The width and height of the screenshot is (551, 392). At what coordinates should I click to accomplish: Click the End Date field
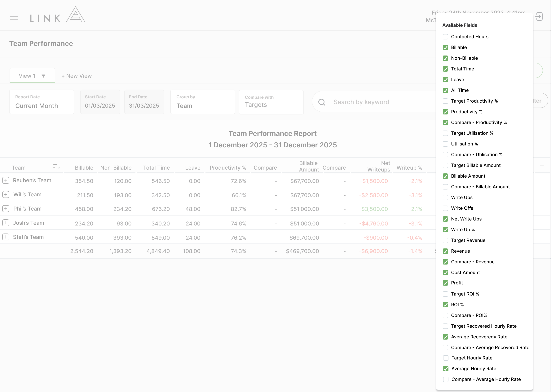144,102
